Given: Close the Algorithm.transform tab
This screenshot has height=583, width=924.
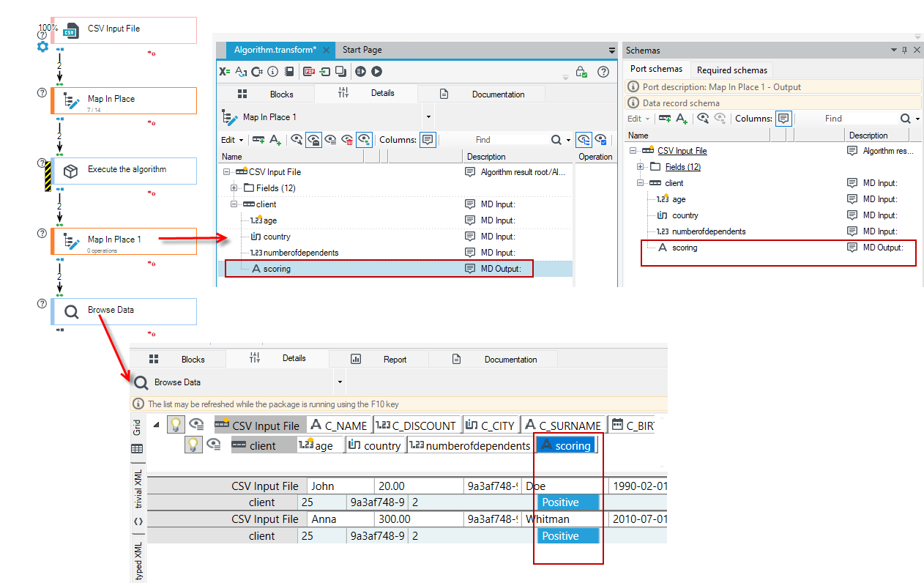Looking at the screenshot, I should [x=326, y=50].
